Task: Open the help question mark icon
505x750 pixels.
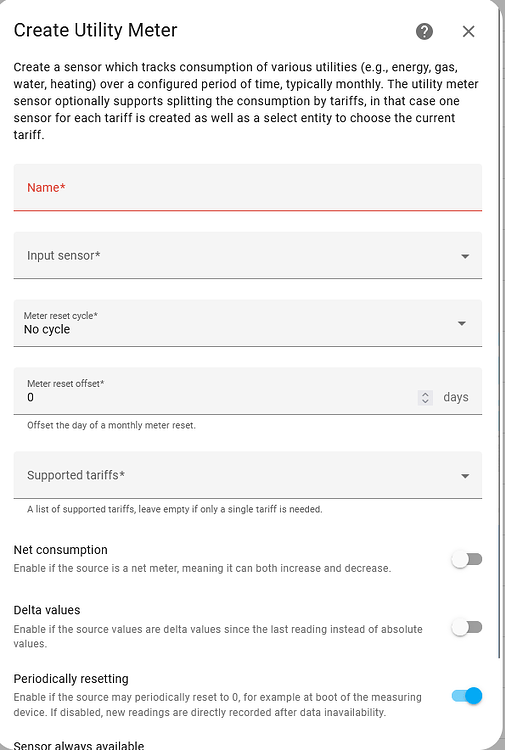Action: (424, 32)
